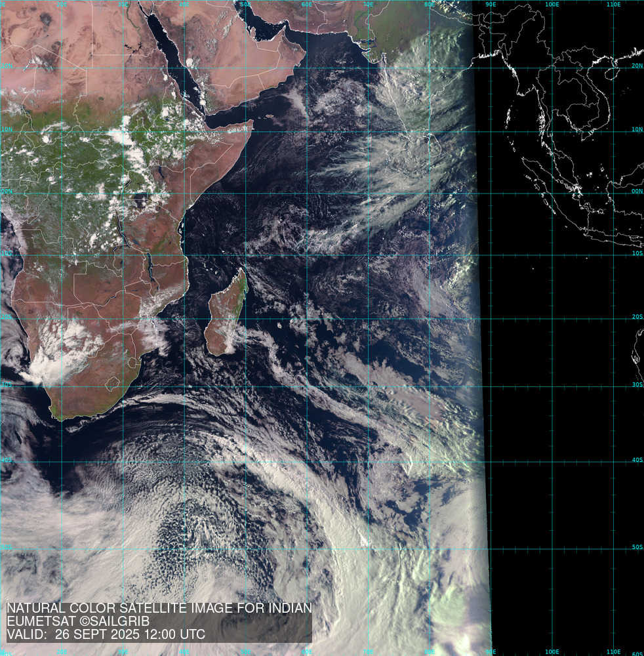Viewport: 644px width, 656px height.
Task: Click the 20N latitude label on right edge
Action: pos(637,66)
